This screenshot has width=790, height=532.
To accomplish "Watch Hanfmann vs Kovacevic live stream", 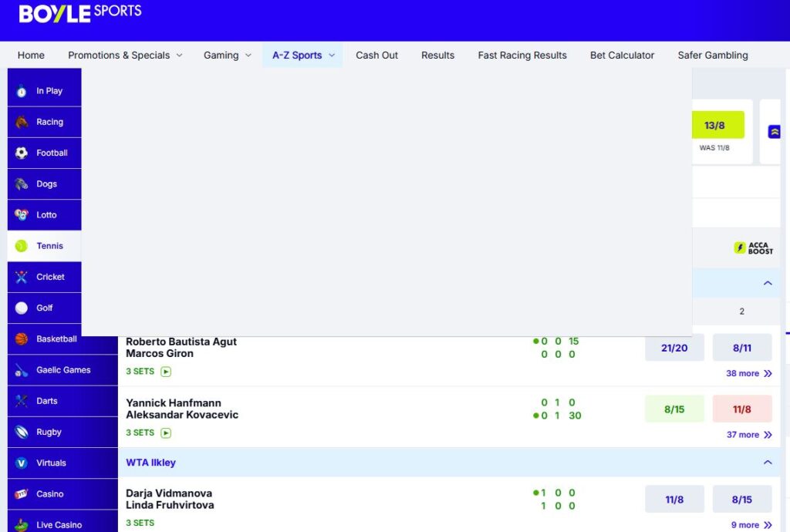I will [166, 433].
